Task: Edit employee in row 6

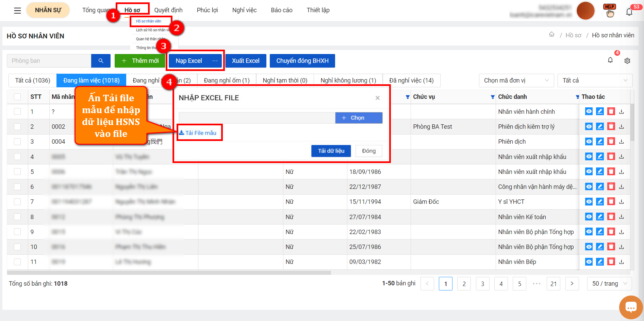Action: (600, 186)
